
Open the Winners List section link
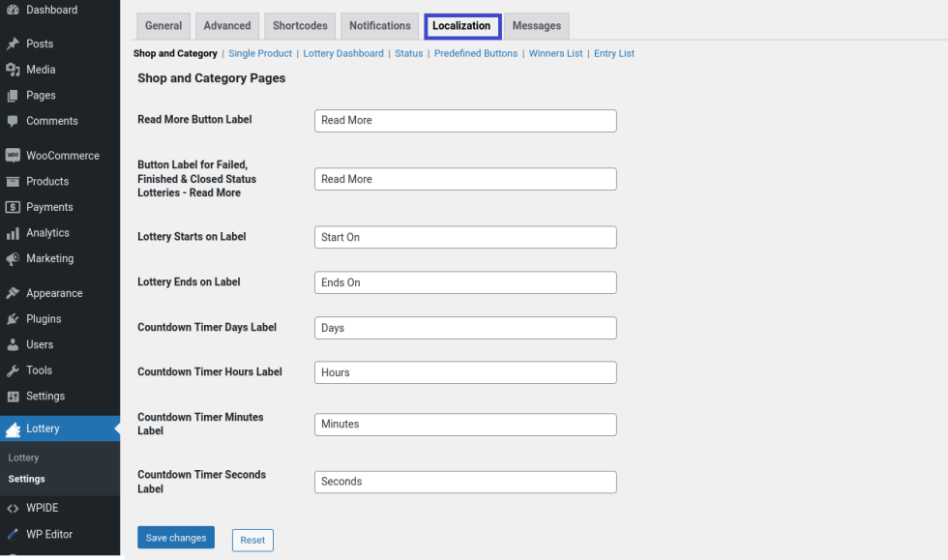555,54
